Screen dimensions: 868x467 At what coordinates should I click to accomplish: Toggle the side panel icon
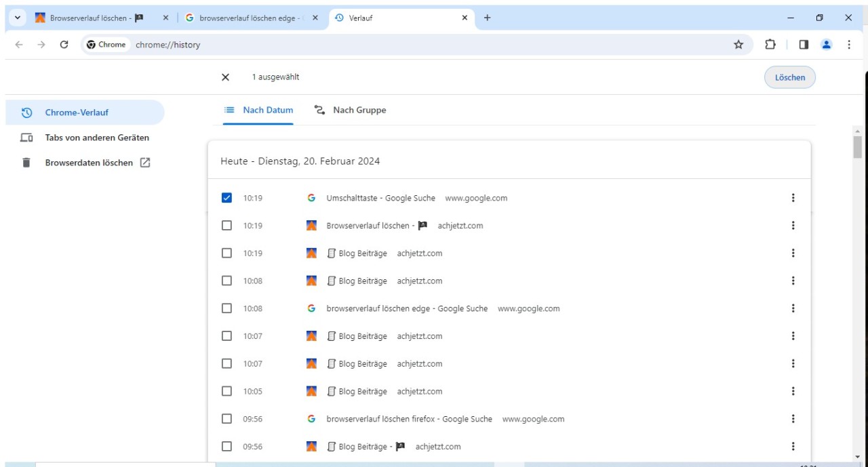coord(804,45)
